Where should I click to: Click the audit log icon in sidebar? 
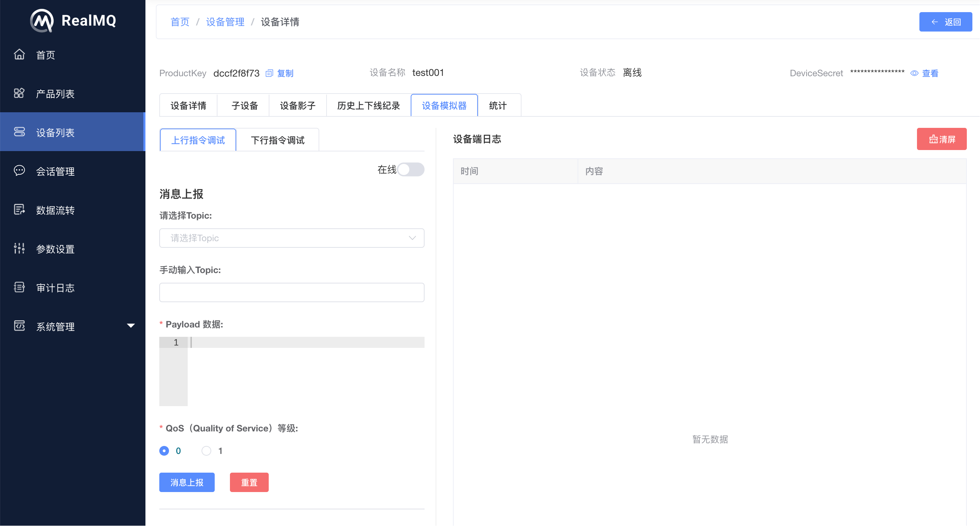click(19, 287)
